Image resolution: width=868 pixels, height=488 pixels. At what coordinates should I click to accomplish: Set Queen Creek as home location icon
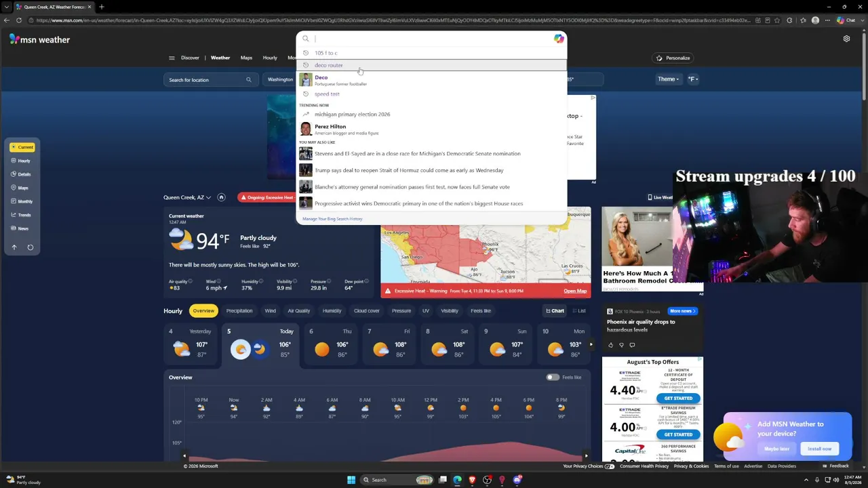[x=221, y=197]
